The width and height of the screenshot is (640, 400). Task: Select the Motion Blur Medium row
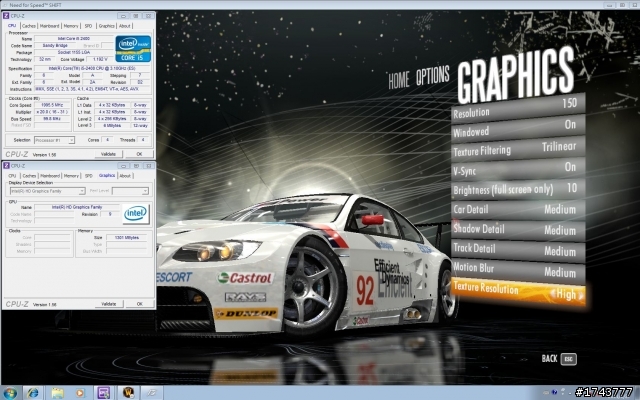518,270
